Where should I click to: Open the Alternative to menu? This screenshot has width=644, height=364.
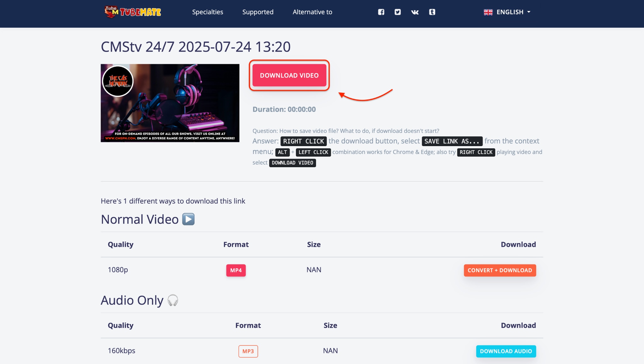(x=312, y=12)
